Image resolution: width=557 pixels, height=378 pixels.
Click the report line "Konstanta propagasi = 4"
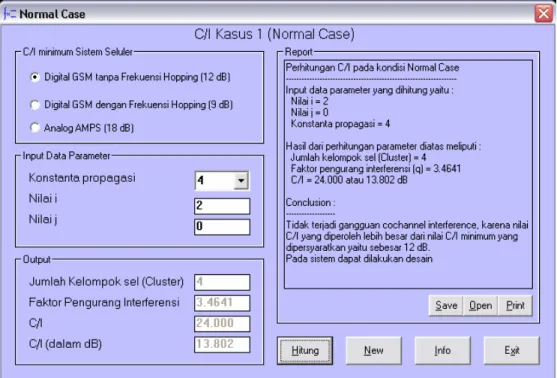point(340,124)
